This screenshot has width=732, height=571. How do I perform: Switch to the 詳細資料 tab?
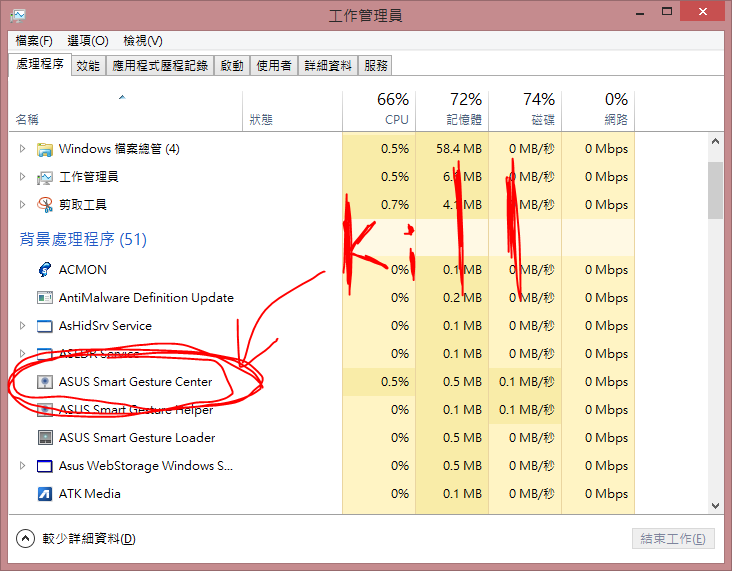[x=328, y=66]
